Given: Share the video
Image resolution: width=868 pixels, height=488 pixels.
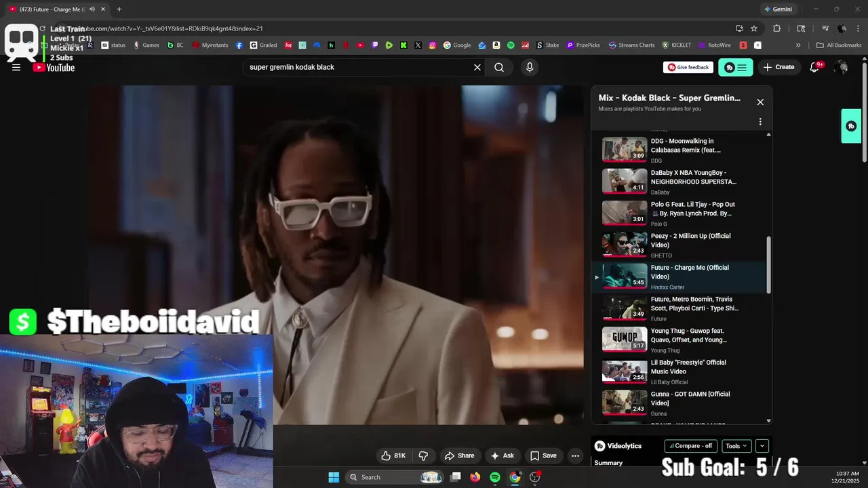Looking at the screenshot, I should click(459, 455).
